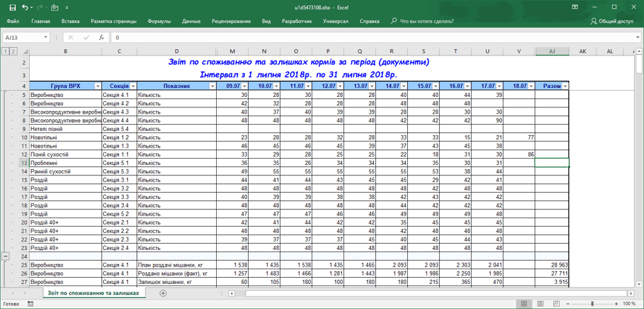Add a new sheet with the plus icon

pos(163,293)
